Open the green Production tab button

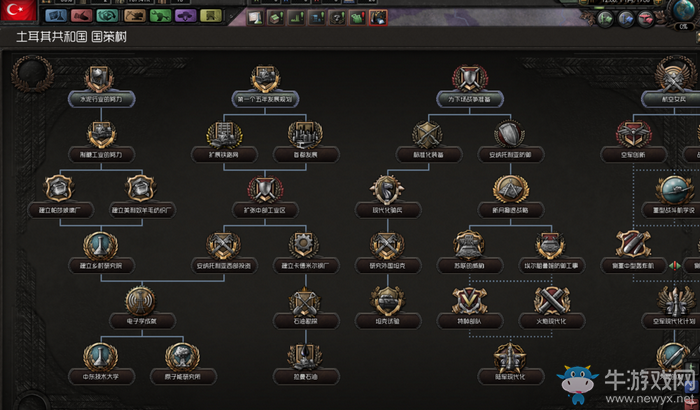[160, 16]
